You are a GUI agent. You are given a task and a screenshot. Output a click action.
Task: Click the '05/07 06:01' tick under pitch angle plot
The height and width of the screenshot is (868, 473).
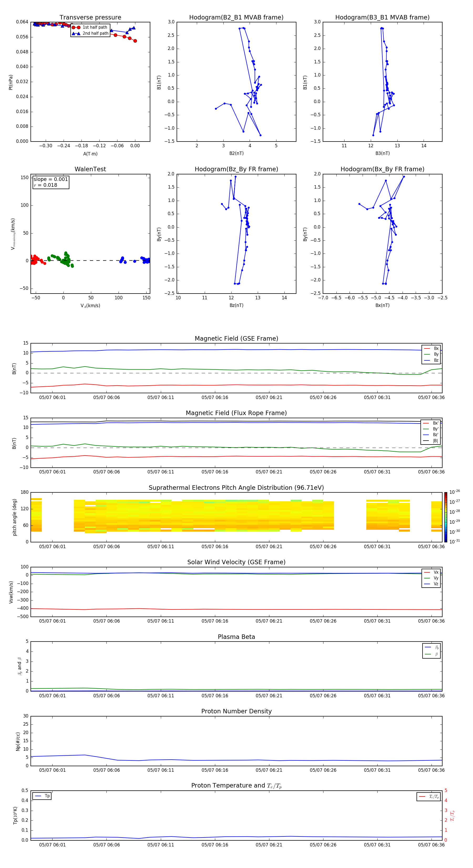tap(52, 547)
